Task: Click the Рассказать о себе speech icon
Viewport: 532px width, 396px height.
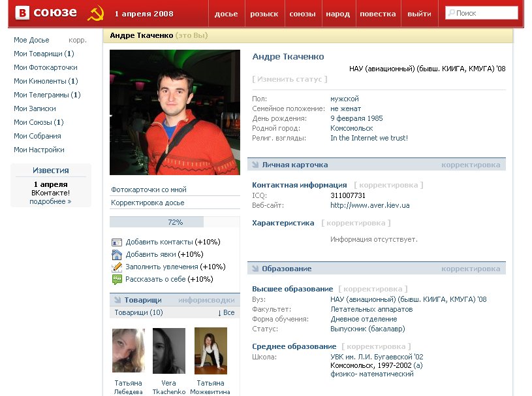Action: [117, 280]
